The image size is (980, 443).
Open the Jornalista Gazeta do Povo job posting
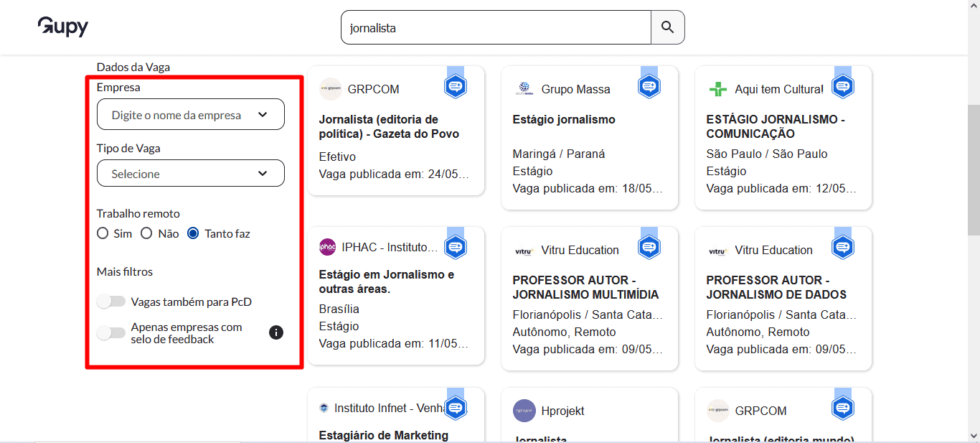click(387, 126)
